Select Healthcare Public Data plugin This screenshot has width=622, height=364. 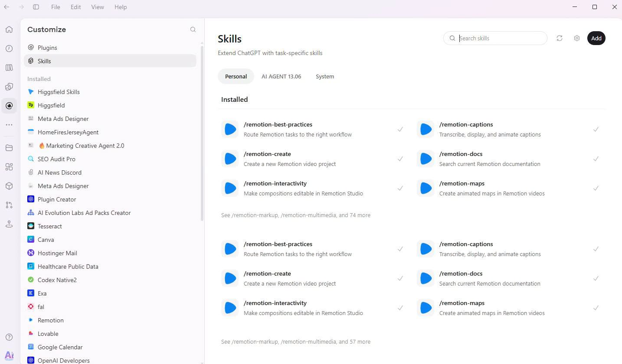(110, 266)
